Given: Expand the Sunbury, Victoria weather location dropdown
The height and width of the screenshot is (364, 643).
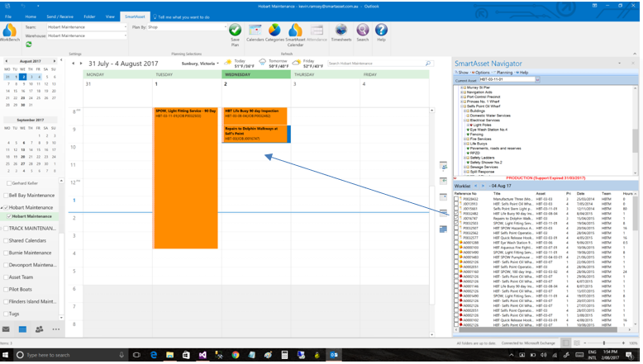Looking at the screenshot, I should pyautogui.click(x=200, y=64).
